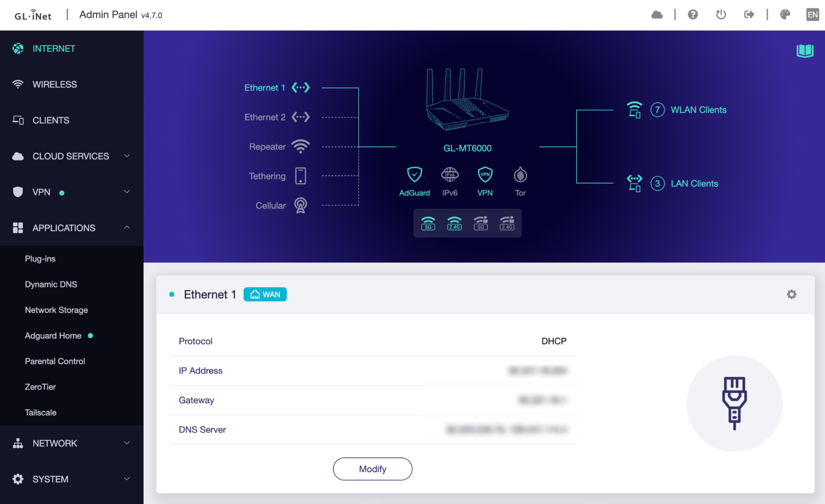This screenshot has height=504, width=825.
Task: Open the Wireless sidebar page
Action: coord(55,84)
